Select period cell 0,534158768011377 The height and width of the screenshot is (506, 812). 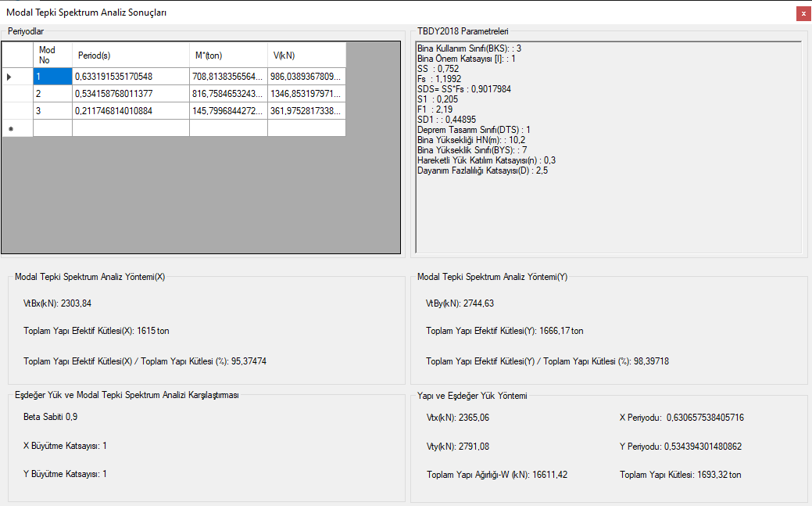[131, 93]
